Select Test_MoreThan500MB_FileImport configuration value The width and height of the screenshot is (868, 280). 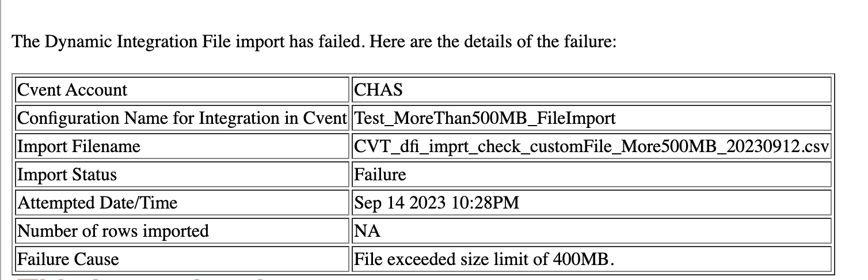pos(591,118)
